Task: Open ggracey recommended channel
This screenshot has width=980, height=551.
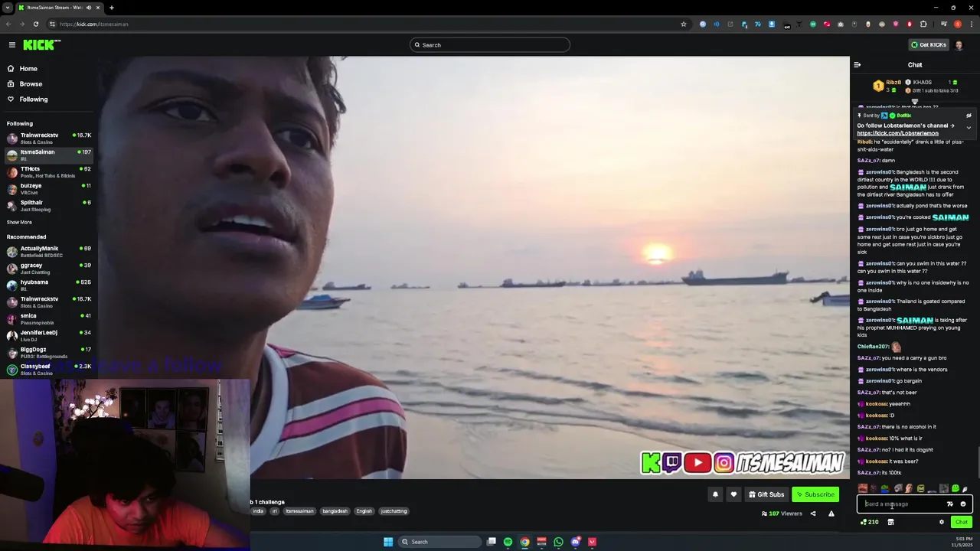Action: point(48,269)
